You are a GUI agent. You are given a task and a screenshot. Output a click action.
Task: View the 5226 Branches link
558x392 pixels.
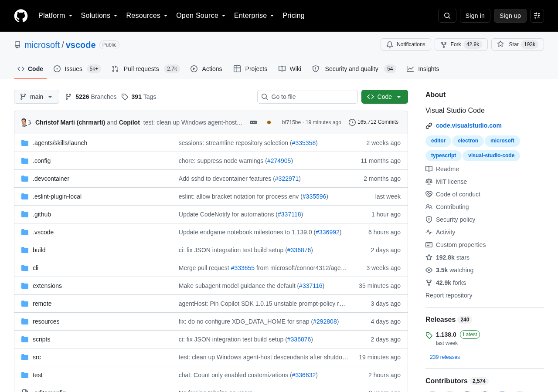tap(91, 97)
